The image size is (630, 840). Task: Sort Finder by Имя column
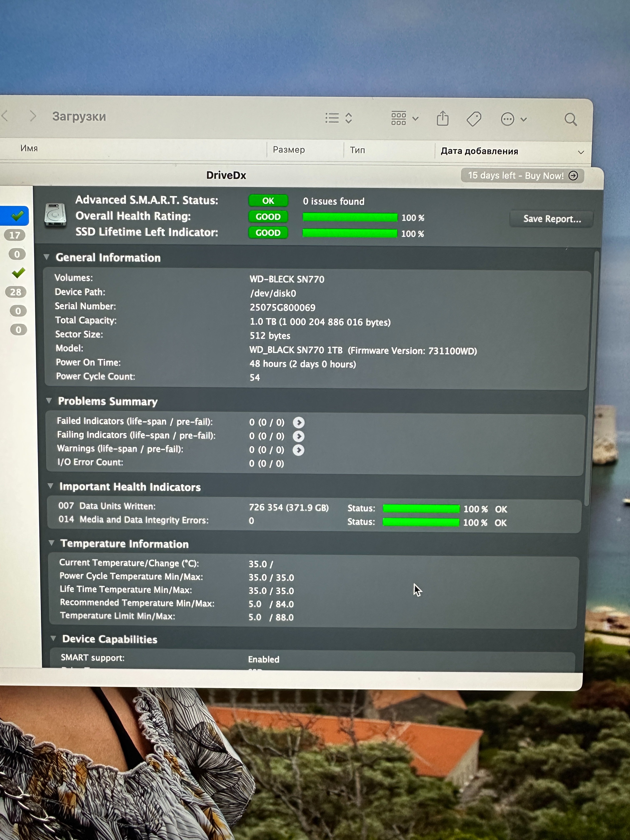tap(29, 148)
